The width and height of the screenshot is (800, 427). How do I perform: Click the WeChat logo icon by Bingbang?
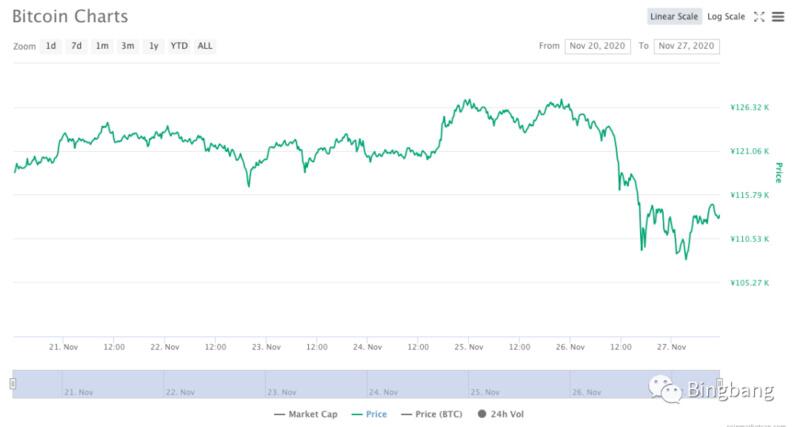pos(665,390)
